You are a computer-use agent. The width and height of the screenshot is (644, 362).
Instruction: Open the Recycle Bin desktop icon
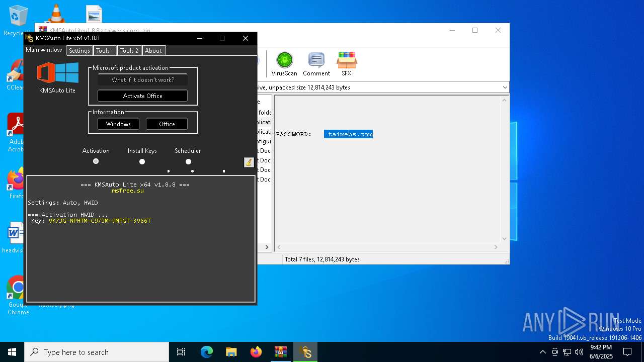tap(18, 20)
